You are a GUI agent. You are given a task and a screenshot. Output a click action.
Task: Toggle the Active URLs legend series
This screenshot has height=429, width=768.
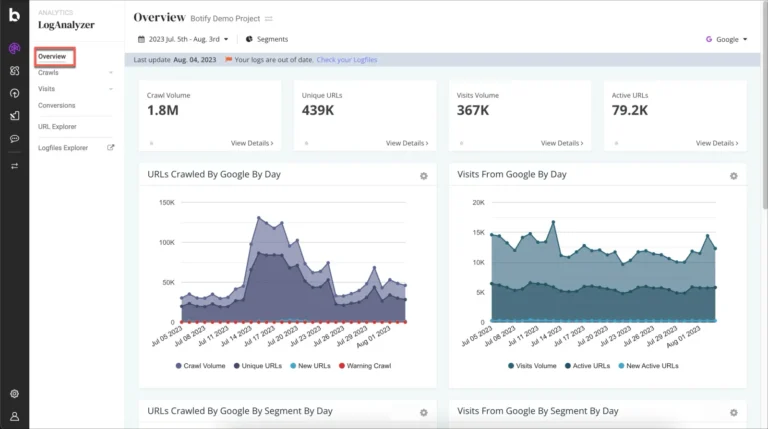[587, 366]
